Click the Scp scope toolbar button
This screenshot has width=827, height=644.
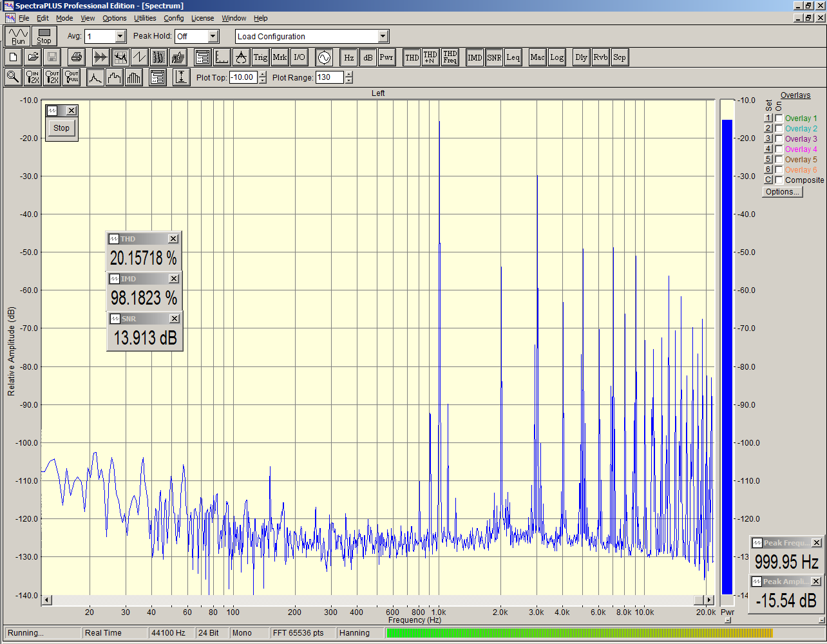(619, 57)
